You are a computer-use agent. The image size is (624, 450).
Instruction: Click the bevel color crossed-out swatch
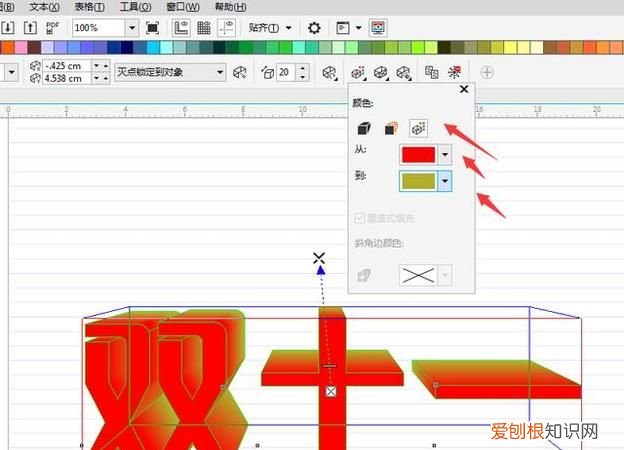coord(417,275)
